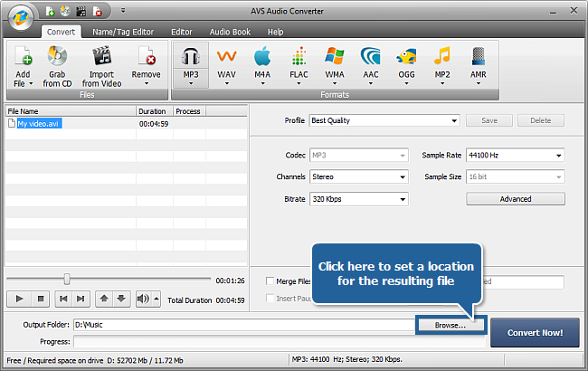Expand the Add File dropdown arrow
The image size is (588, 371).
point(31,83)
